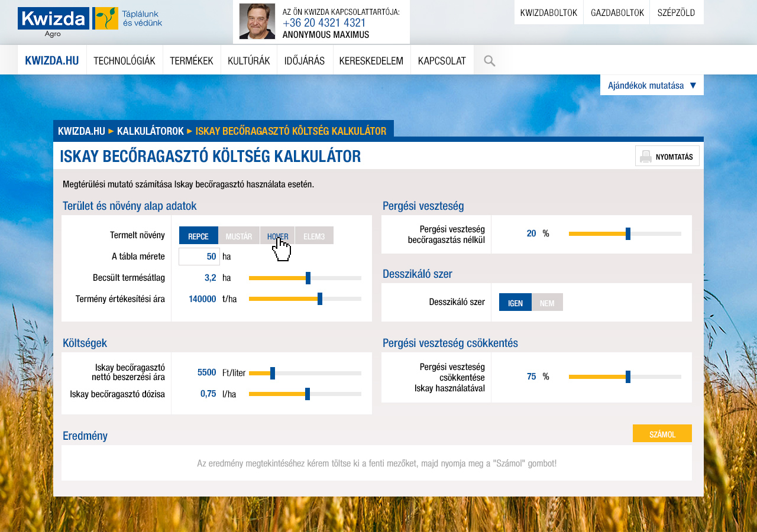Go to Szépzöld link
757x532 pixels.
pyautogui.click(x=677, y=12)
